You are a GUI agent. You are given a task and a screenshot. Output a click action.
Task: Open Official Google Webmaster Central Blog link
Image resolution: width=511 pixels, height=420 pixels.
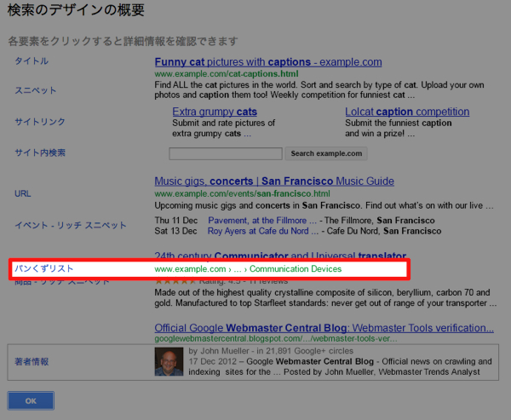point(324,328)
